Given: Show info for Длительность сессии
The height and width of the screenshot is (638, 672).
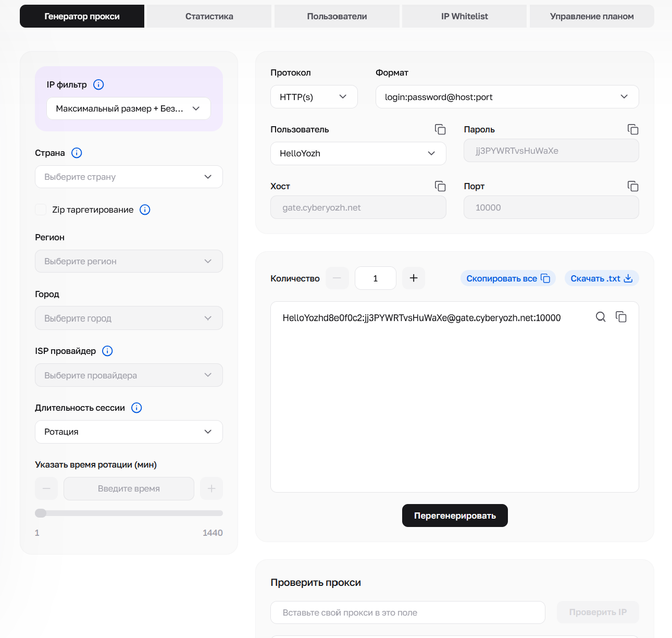Looking at the screenshot, I should pos(136,408).
